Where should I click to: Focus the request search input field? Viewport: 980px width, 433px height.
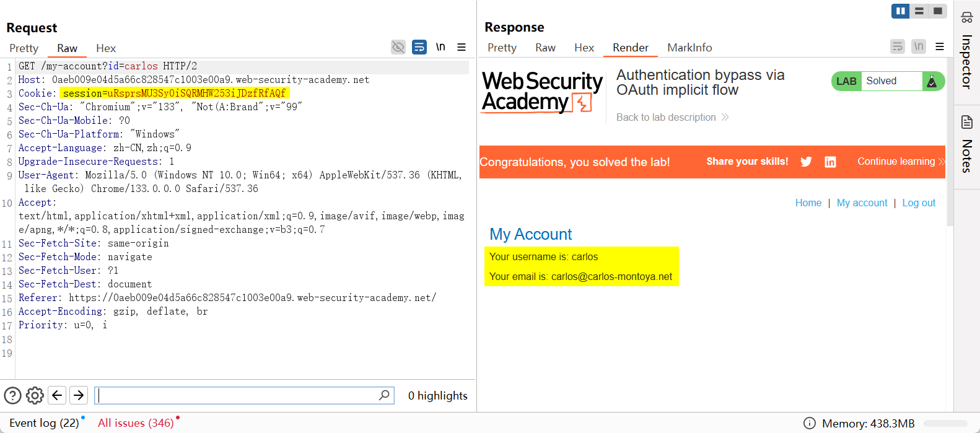238,395
